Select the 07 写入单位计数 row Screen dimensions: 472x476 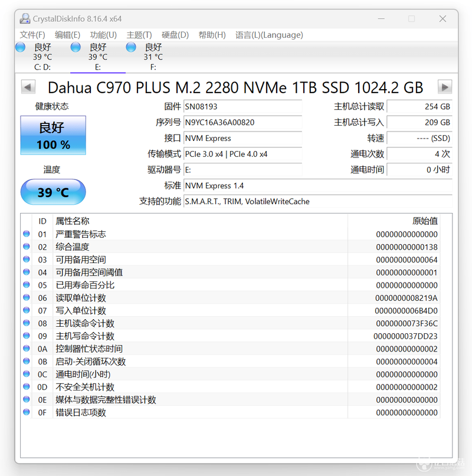click(231, 311)
